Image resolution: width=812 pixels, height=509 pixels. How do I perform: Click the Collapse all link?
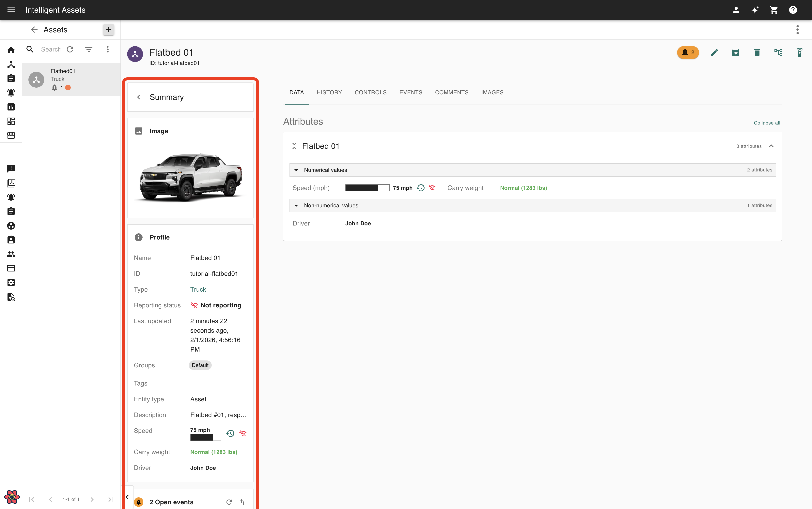[x=767, y=123]
